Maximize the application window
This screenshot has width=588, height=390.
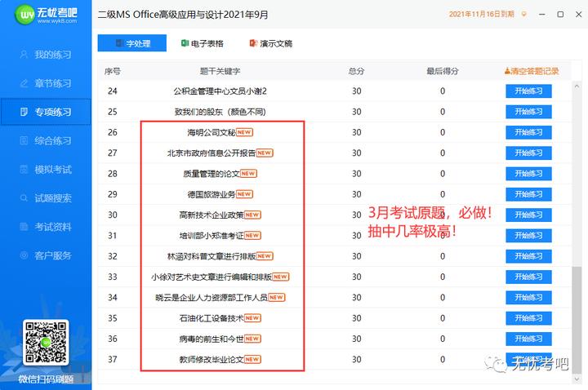click(x=560, y=14)
